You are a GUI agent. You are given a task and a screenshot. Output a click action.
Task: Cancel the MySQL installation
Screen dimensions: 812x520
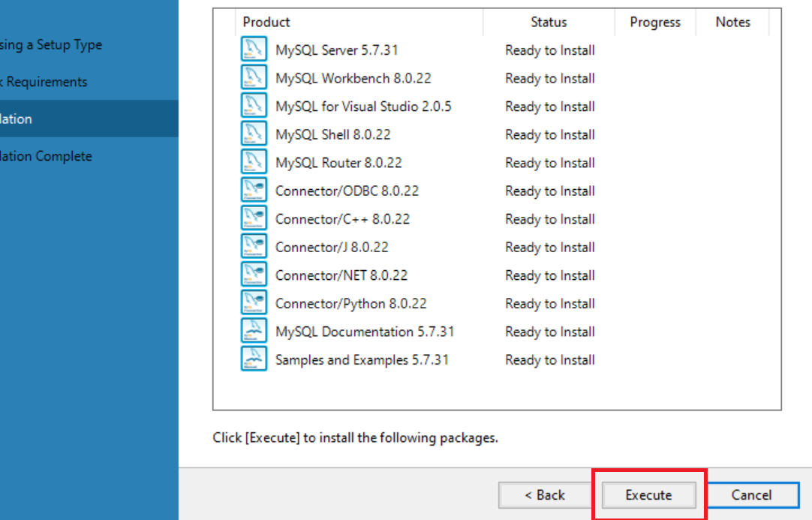[751, 495]
